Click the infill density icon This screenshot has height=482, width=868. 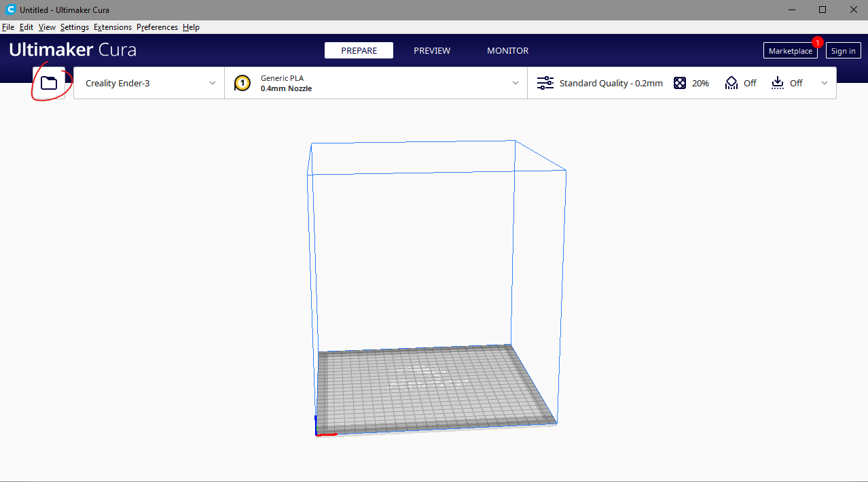(x=679, y=83)
